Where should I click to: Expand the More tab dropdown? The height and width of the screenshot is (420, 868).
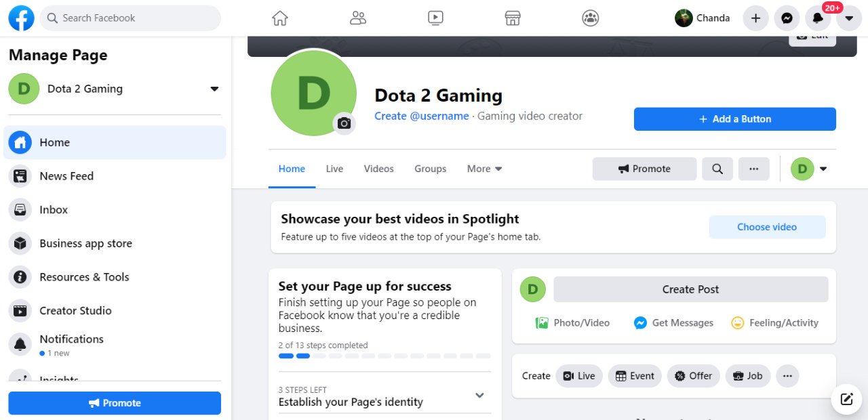(x=485, y=169)
